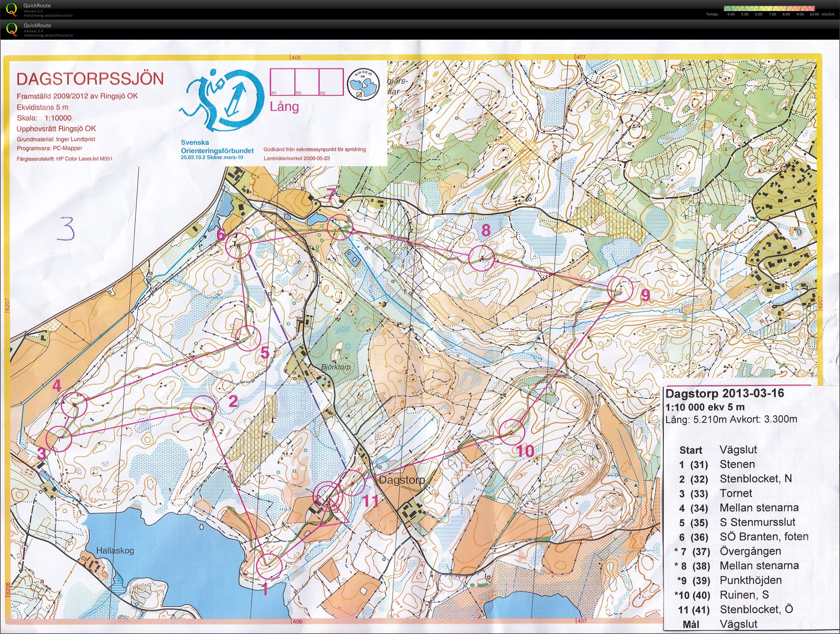Viewport: 840px width, 634px height.
Task: Click control circle 10 on the map
Action: pyautogui.click(x=512, y=432)
